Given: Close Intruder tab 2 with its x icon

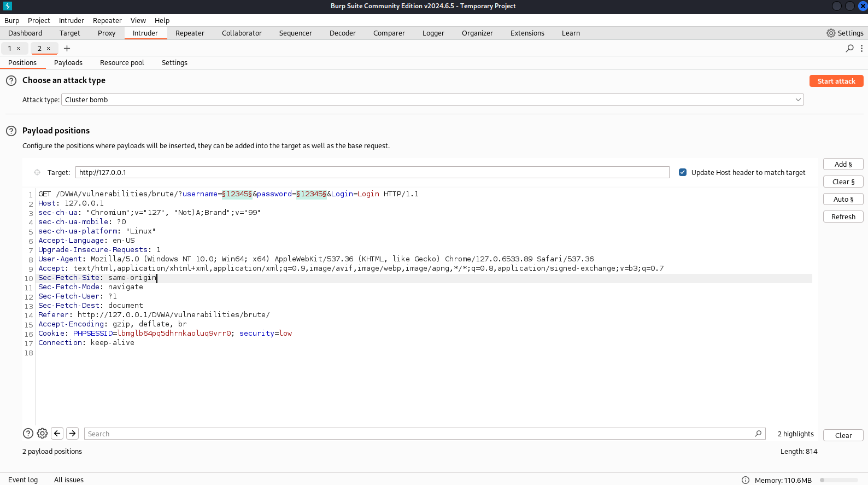Looking at the screenshot, I should coord(48,49).
